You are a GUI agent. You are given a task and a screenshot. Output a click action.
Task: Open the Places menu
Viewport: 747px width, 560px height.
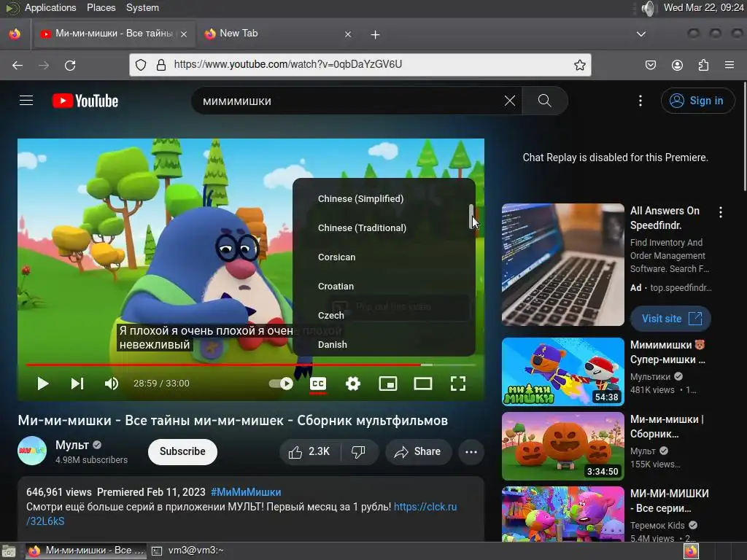[101, 7]
